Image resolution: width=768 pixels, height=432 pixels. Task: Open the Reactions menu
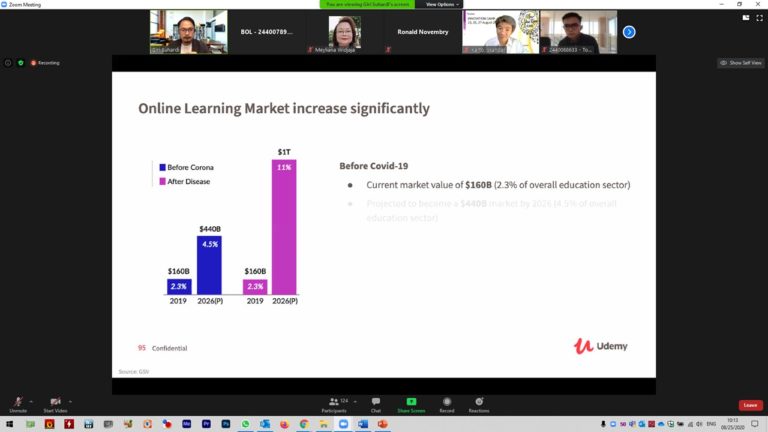(479, 405)
